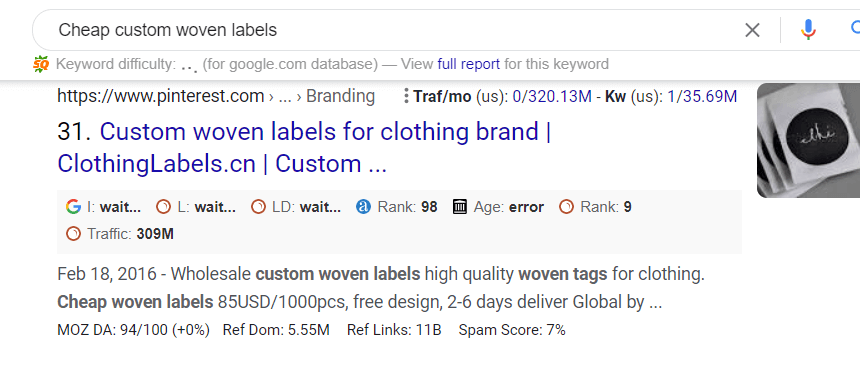Image resolution: width=860 pixels, height=371 pixels.
Task: Click the SEMrush L circle icon
Action: [x=163, y=207]
